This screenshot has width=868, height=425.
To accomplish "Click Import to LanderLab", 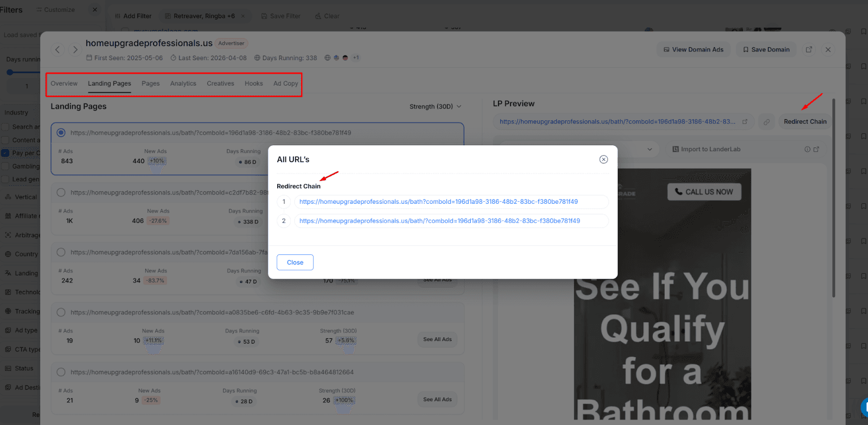I will coord(706,149).
